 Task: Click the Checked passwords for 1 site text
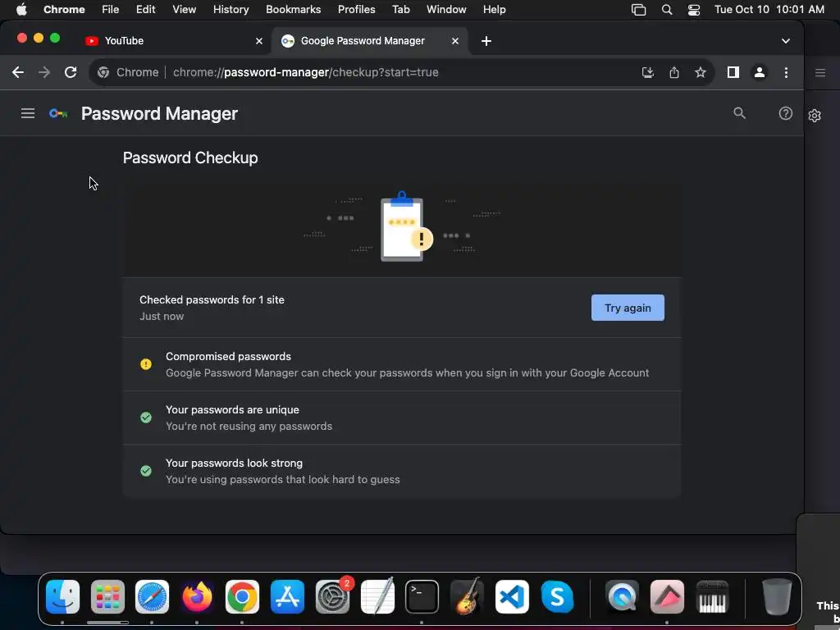pos(212,300)
